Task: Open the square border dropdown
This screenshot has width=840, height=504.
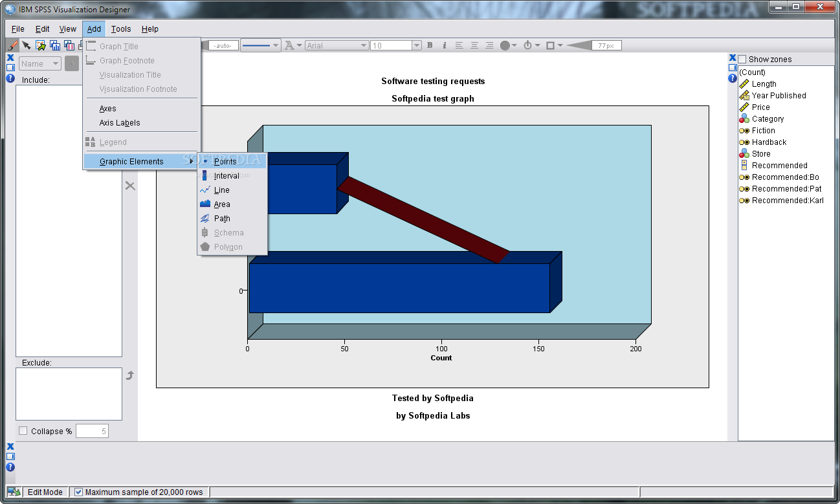Action: (x=555, y=45)
